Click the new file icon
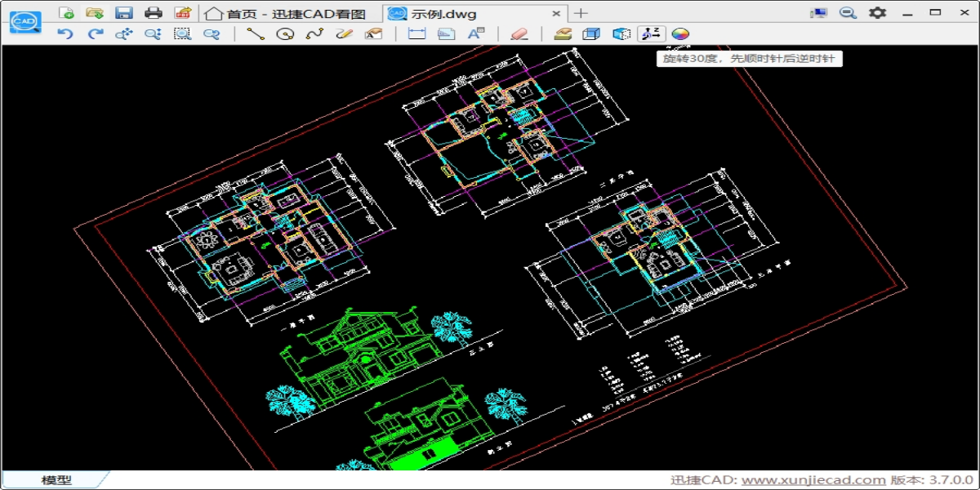 click(67, 13)
